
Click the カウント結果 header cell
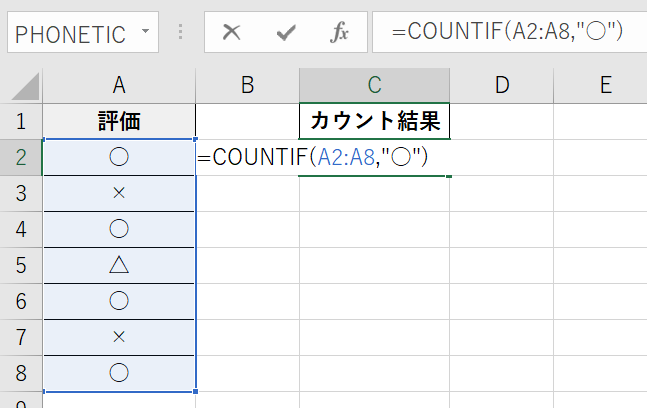click(374, 122)
